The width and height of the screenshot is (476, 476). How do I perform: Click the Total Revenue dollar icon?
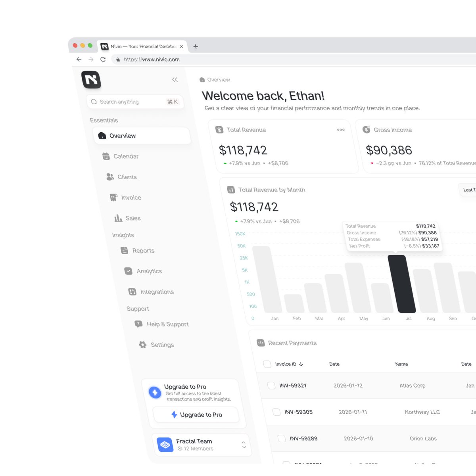[x=219, y=130]
